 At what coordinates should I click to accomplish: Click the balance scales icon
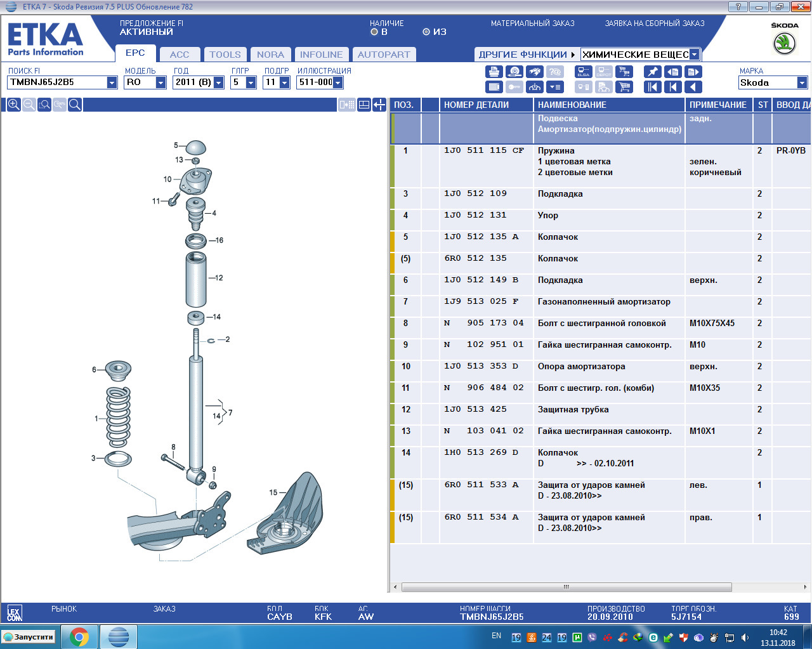tap(535, 87)
